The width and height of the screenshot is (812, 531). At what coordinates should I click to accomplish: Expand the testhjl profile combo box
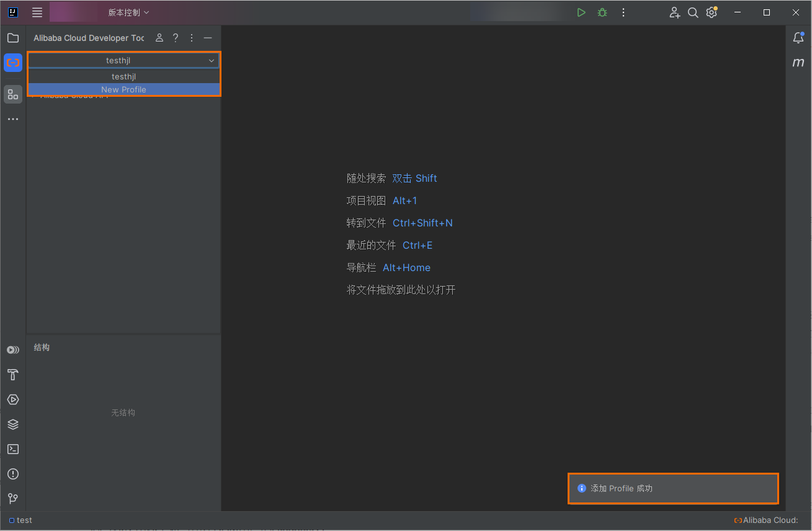click(123, 61)
